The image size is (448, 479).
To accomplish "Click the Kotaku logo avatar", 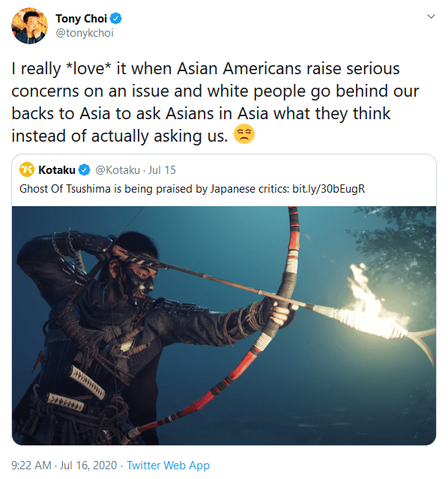I will click(27, 169).
